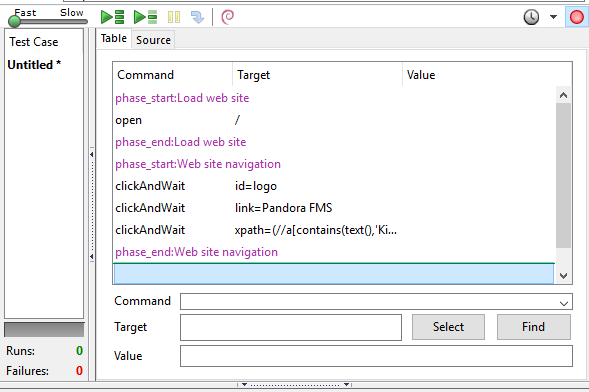Adjust the Fast/Slow speed slider knob
Viewport: 589px width, 392px height.
(14, 21)
